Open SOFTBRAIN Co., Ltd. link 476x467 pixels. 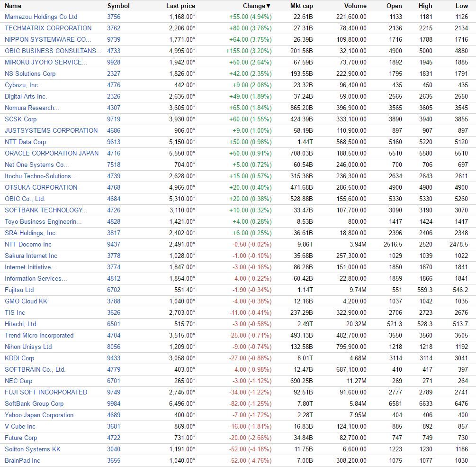tap(35, 369)
